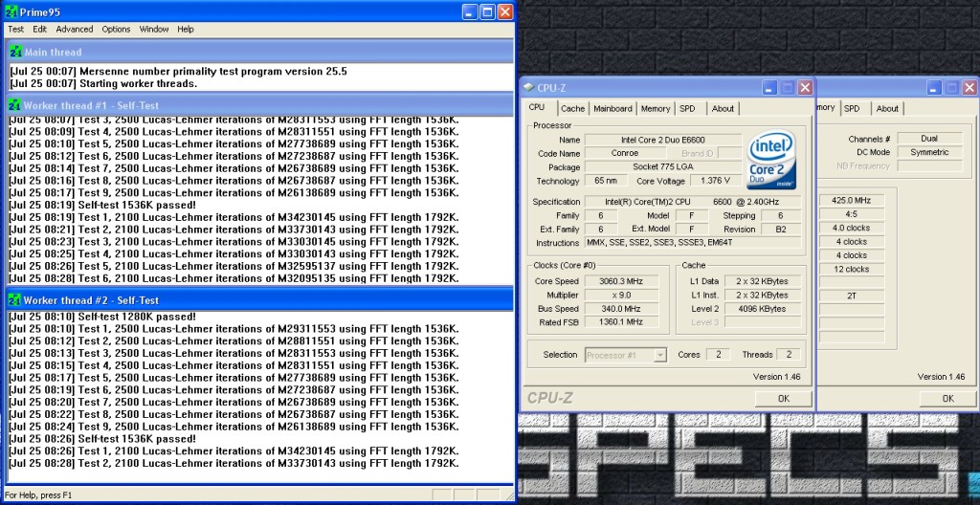980x505 pixels.
Task: Open About tab in rear CPU-Z window
Action: point(887,109)
